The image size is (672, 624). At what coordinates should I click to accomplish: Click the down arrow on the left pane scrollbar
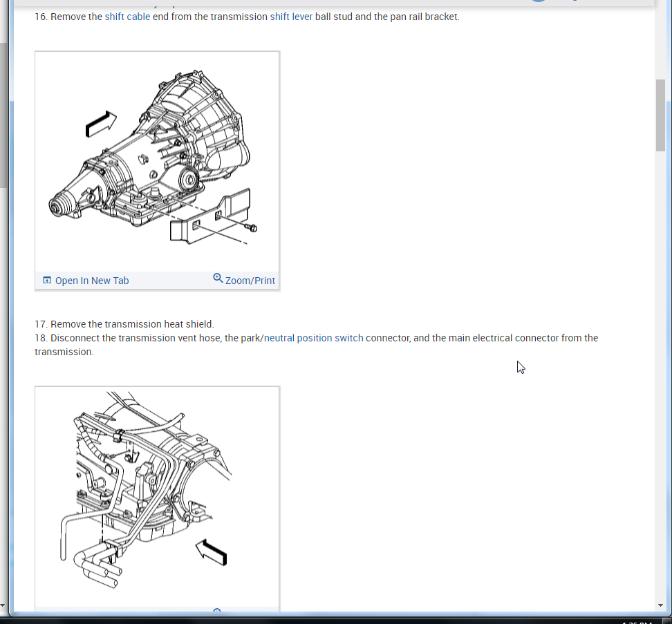coord(3,605)
